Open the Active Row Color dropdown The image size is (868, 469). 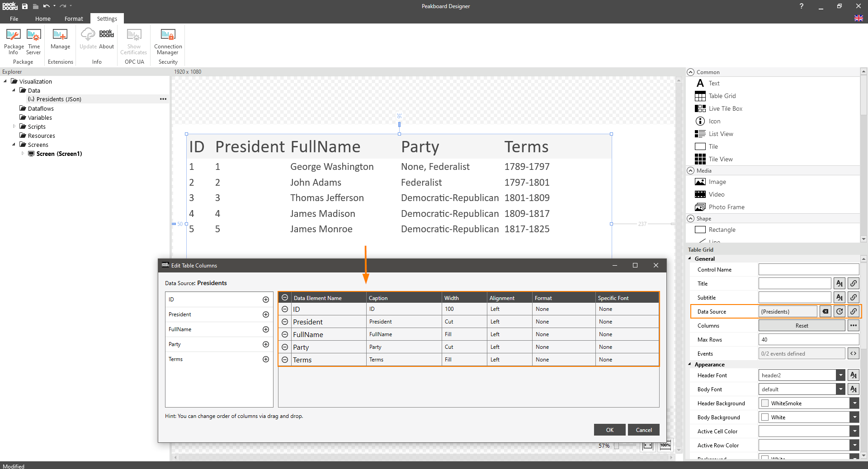coord(854,445)
